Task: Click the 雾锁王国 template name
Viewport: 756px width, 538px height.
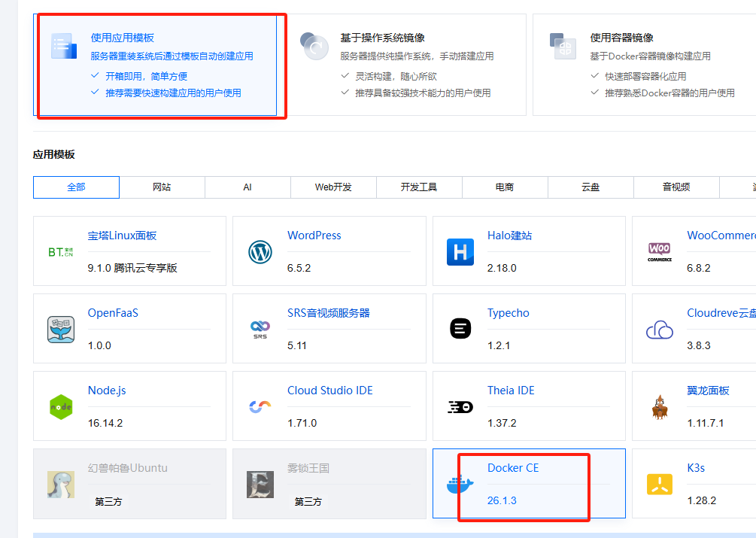Action: (308, 468)
